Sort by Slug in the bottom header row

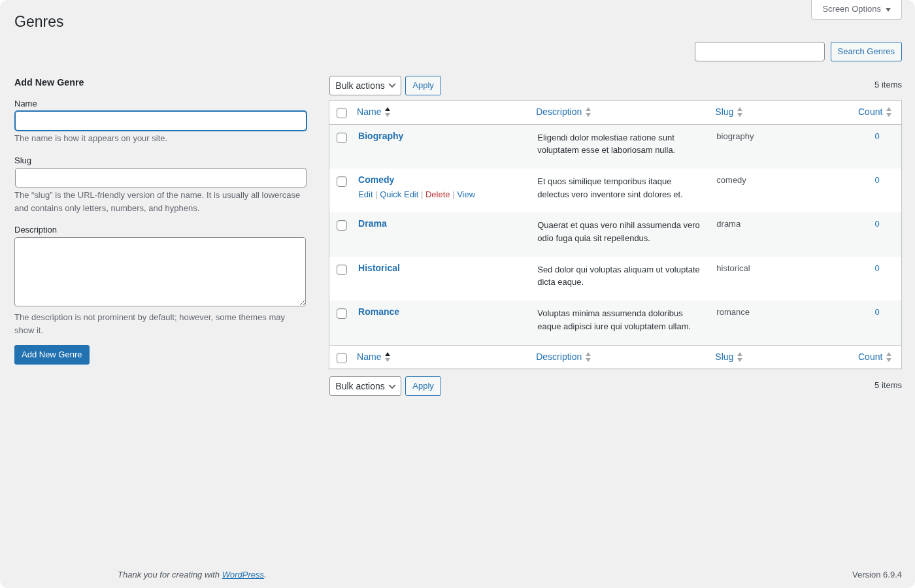(724, 357)
